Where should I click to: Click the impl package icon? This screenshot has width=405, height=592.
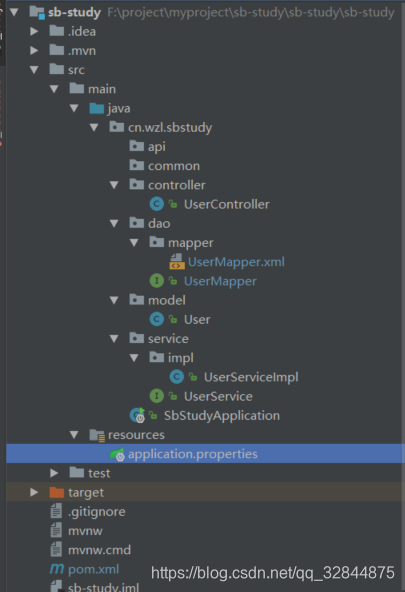157,357
